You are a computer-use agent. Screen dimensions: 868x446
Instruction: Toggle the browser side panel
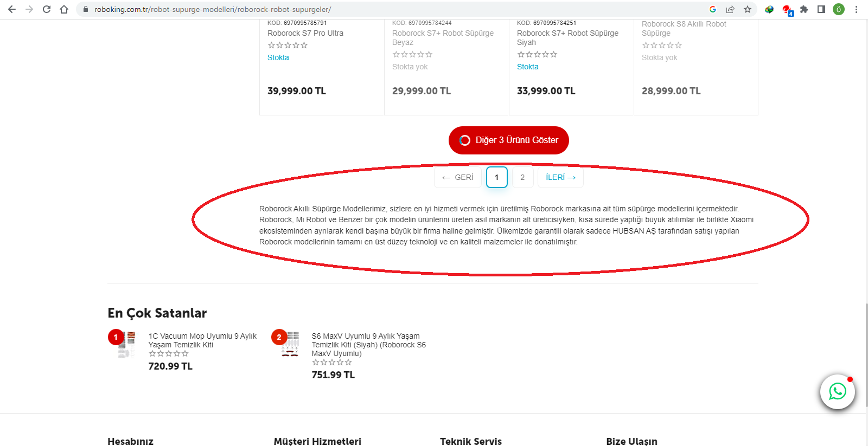pyautogui.click(x=821, y=9)
